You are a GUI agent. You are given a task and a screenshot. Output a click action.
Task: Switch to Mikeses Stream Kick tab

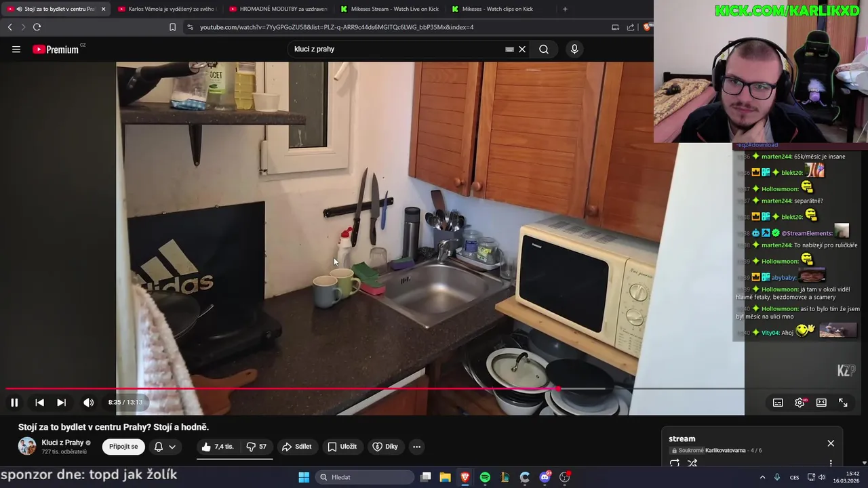[x=389, y=9]
